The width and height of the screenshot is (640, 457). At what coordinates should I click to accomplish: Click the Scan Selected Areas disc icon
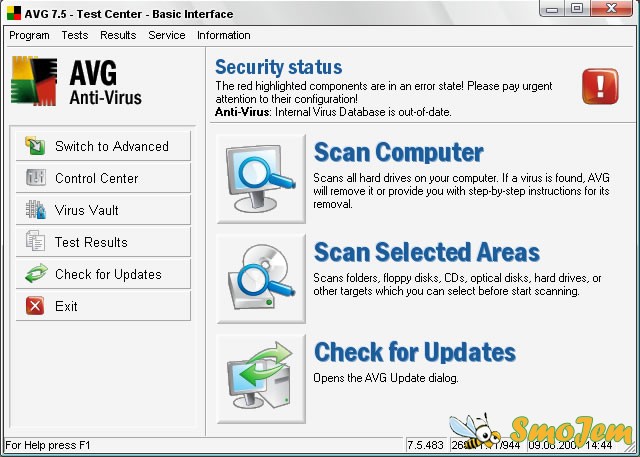click(x=261, y=279)
